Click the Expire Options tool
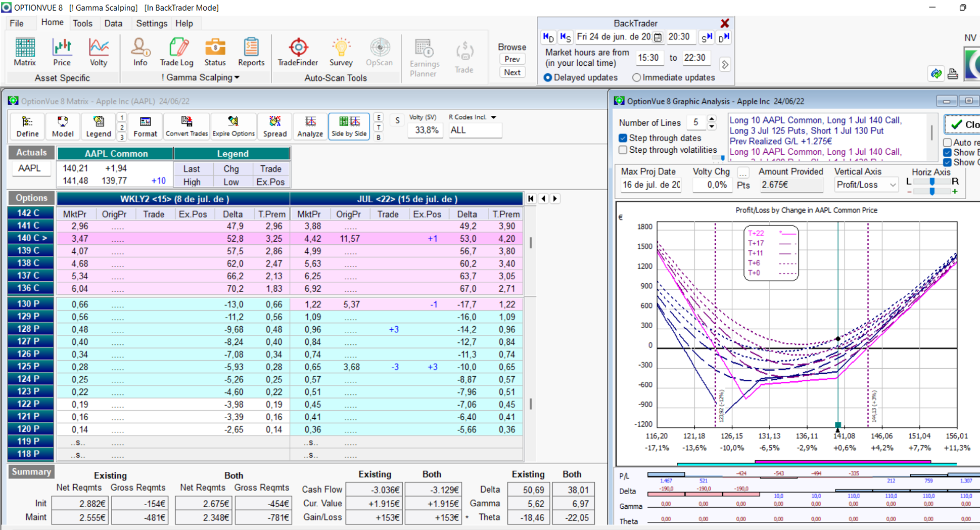The height and width of the screenshot is (530, 980). pyautogui.click(x=234, y=126)
